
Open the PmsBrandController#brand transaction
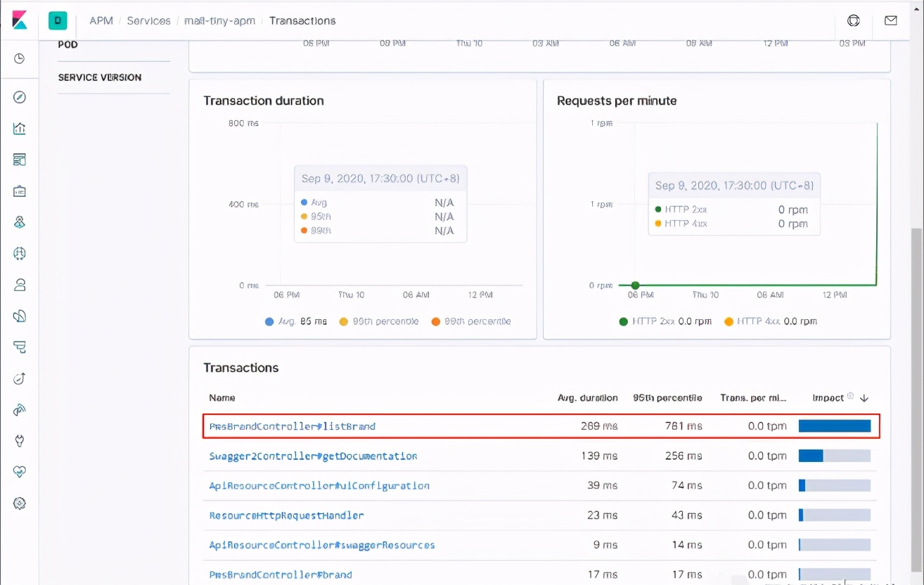pyautogui.click(x=281, y=574)
